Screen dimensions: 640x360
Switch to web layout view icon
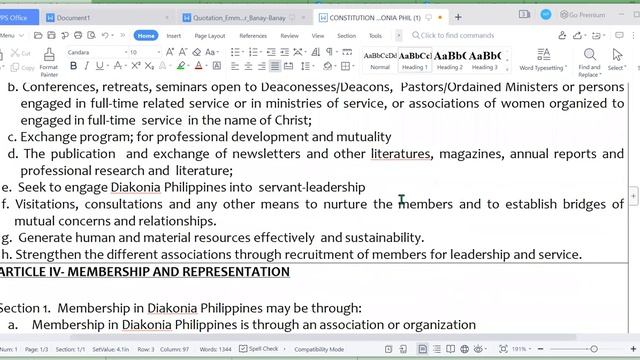(x=464, y=349)
